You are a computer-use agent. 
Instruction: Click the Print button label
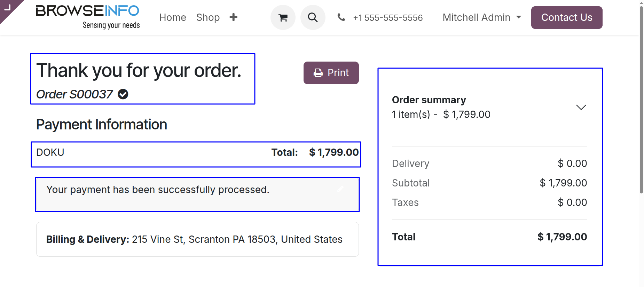coord(338,73)
